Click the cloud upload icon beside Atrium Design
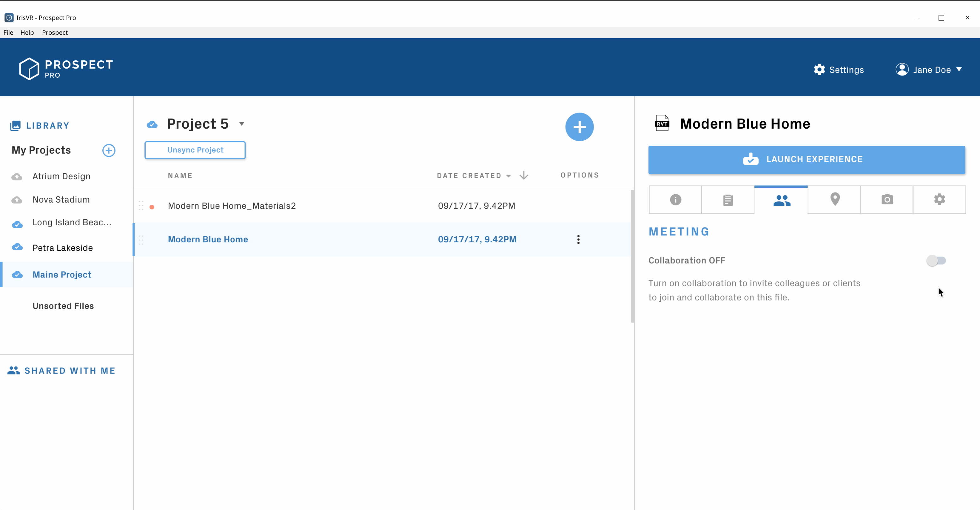The height and width of the screenshot is (510, 980). [x=17, y=177]
